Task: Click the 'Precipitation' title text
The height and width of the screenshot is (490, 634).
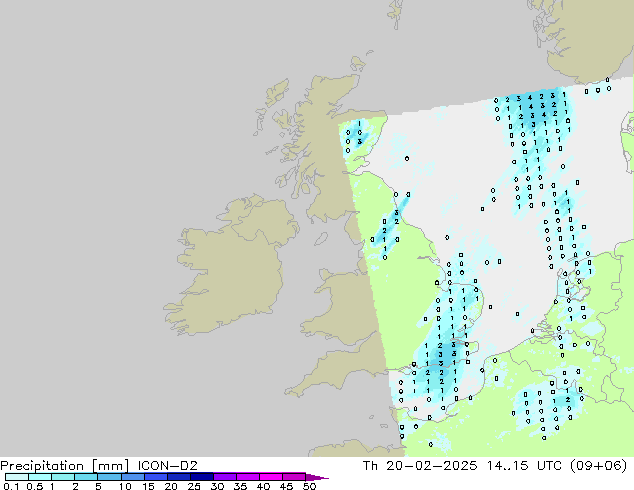Action: tap(42, 466)
